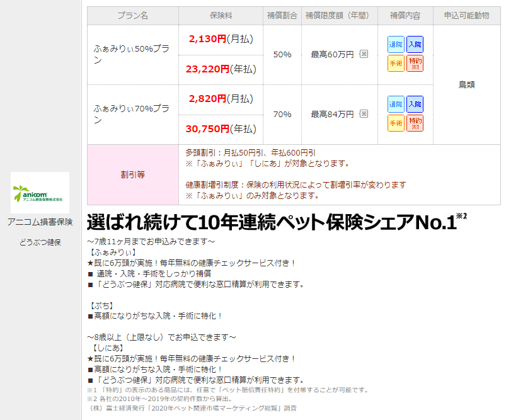Screen dimensions: 506x420
Task: Click the 特約 icon in the 50% plan row
Action: tap(415, 63)
